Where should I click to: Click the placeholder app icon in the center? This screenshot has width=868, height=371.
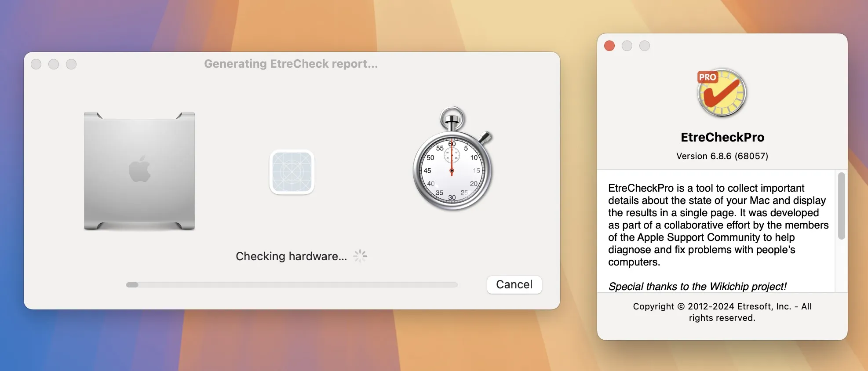pos(292,172)
